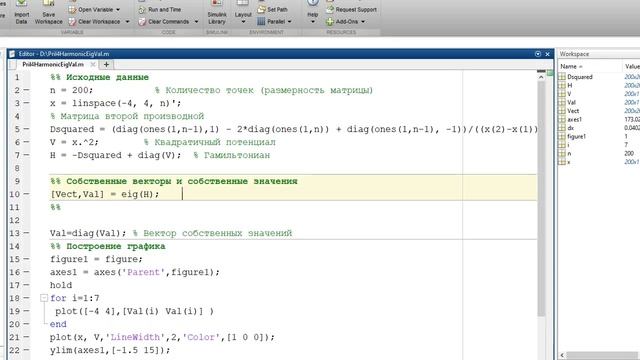Close the Editor panel
This screenshot has width=640, height=360.
[x=548, y=54]
